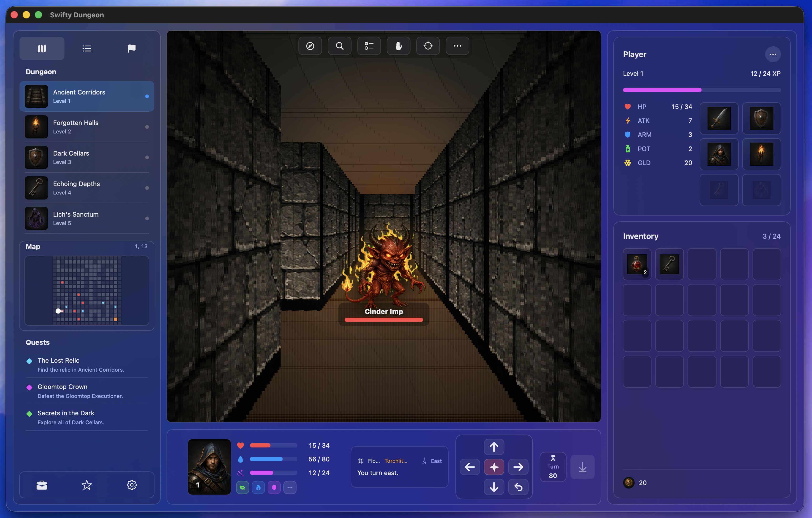Open the checklist tool in the viewport toolbar

point(369,46)
